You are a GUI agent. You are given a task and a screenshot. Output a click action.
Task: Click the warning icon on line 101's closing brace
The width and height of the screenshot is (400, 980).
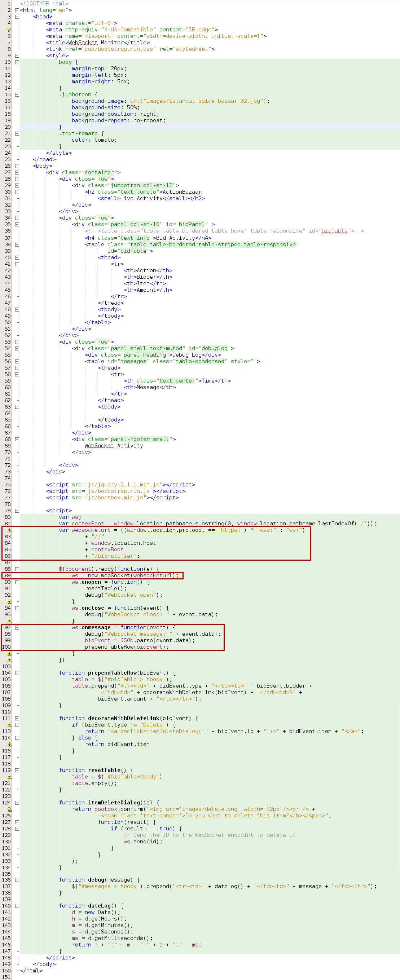[9, 653]
